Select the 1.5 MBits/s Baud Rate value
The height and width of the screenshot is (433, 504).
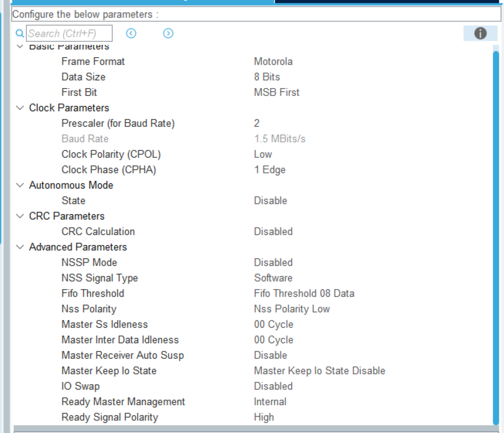click(x=280, y=139)
